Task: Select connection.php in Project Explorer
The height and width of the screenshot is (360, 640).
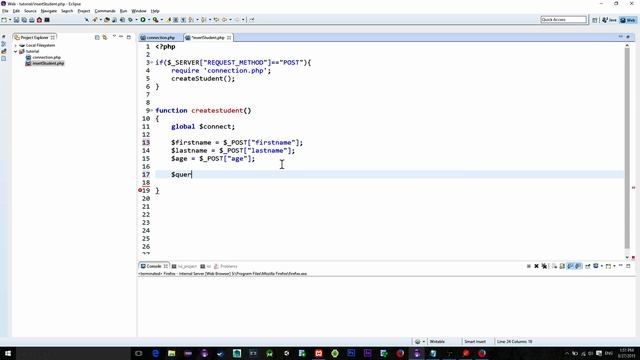Action: (x=46, y=57)
